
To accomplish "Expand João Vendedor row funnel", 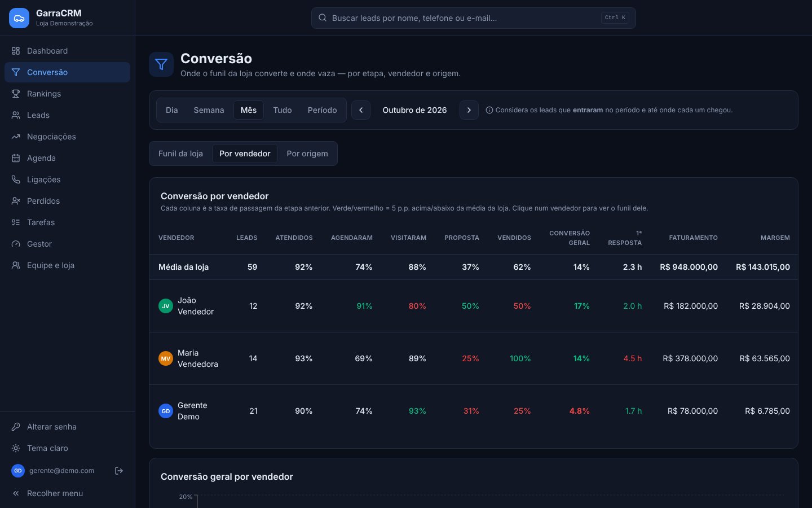I will coord(474,306).
